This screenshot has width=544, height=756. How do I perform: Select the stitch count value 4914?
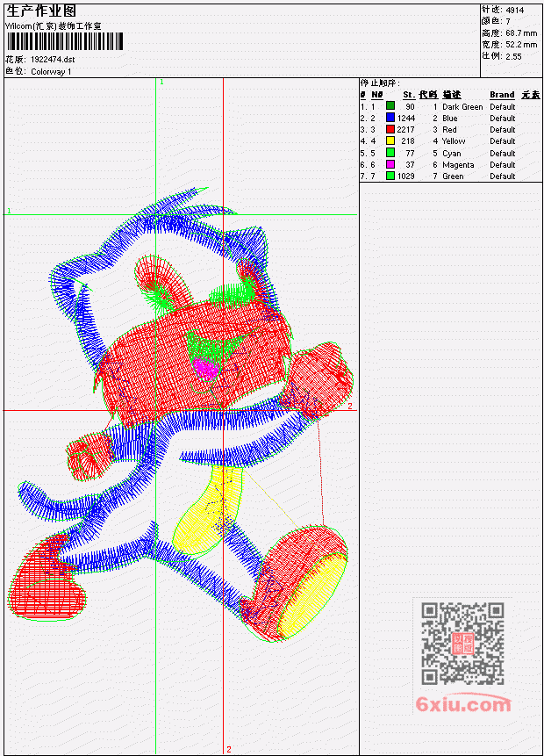tap(515, 11)
